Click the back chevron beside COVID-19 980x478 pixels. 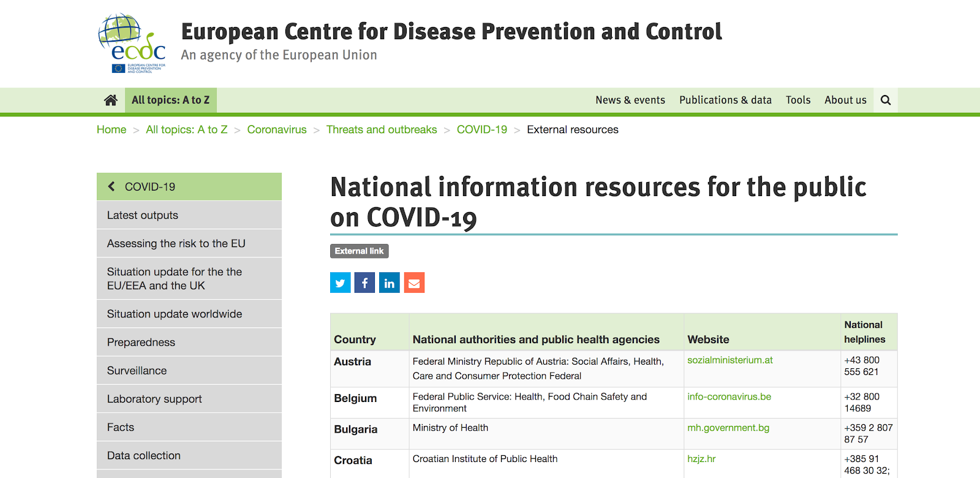click(111, 186)
